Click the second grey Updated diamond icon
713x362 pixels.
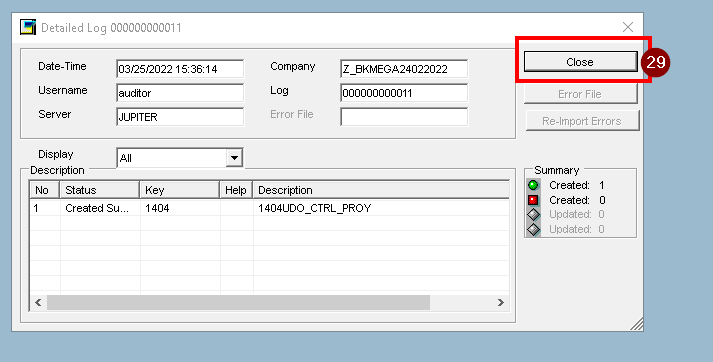coord(533,229)
